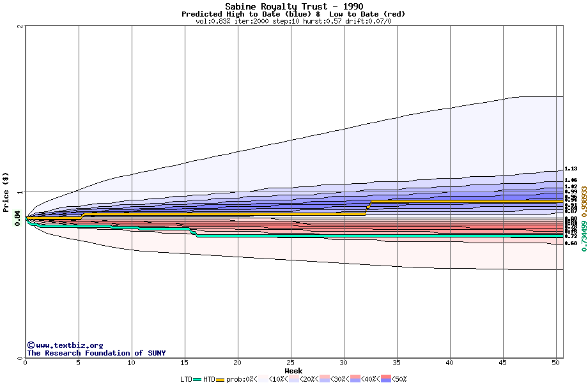The image size is (588, 383).
Task: Click the legend swatch between 0%< and <10%
Action: pyautogui.click(x=263, y=379)
